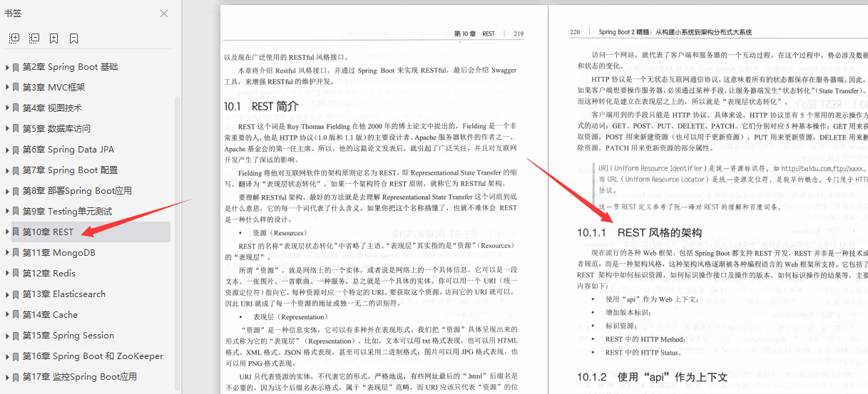Click the bookmark icon beside 第12章 Redis

point(16,274)
